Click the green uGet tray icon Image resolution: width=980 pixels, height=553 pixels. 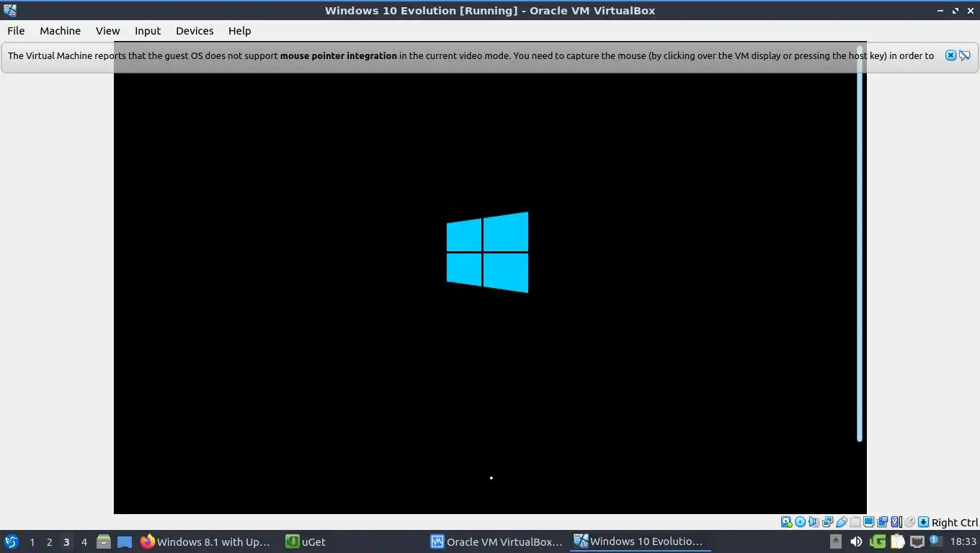[x=877, y=541]
